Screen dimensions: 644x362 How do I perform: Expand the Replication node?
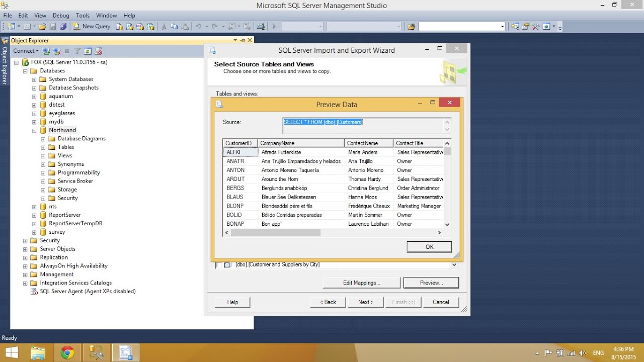click(x=25, y=257)
